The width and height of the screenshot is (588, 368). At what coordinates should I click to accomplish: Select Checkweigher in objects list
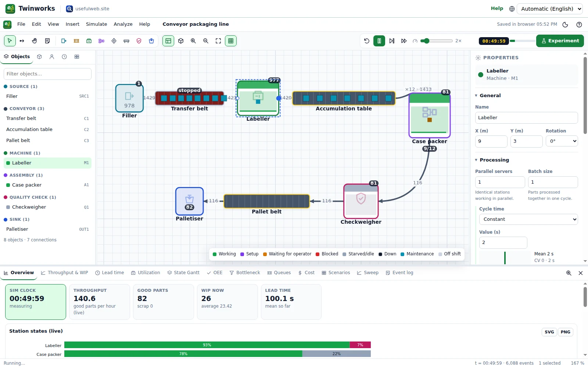(x=47, y=207)
